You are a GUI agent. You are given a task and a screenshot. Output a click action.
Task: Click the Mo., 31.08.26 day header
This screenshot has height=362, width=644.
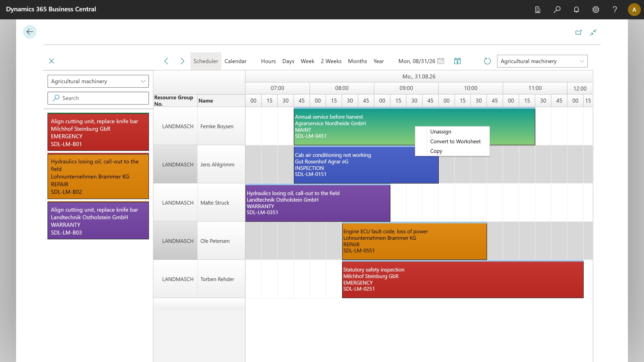[419, 76]
